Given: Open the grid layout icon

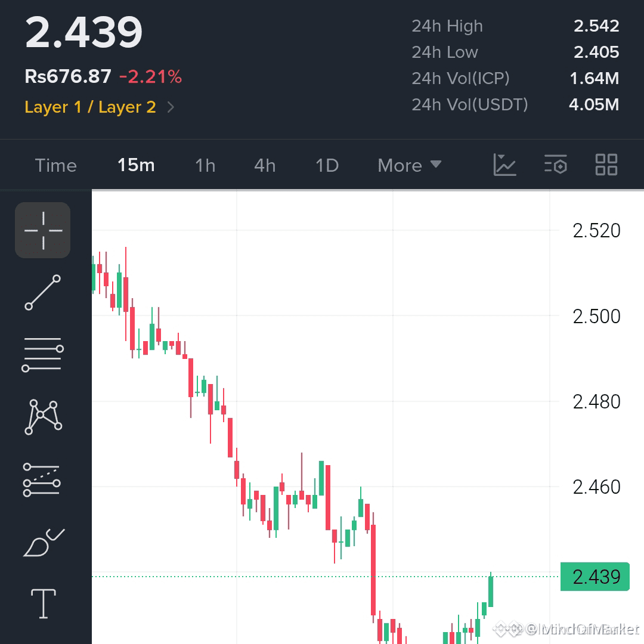Looking at the screenshot, I should pos(606,165).
